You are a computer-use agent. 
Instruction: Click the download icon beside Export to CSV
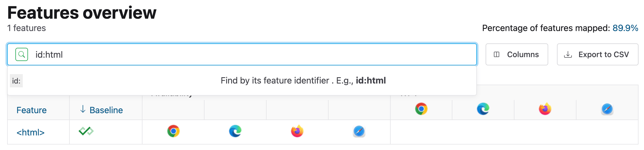pos(568,55)
